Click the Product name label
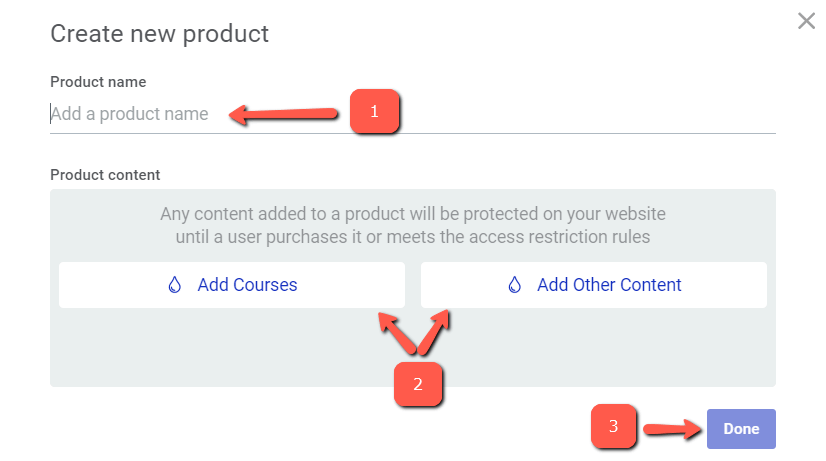826x461 pixels. (98, 82)
